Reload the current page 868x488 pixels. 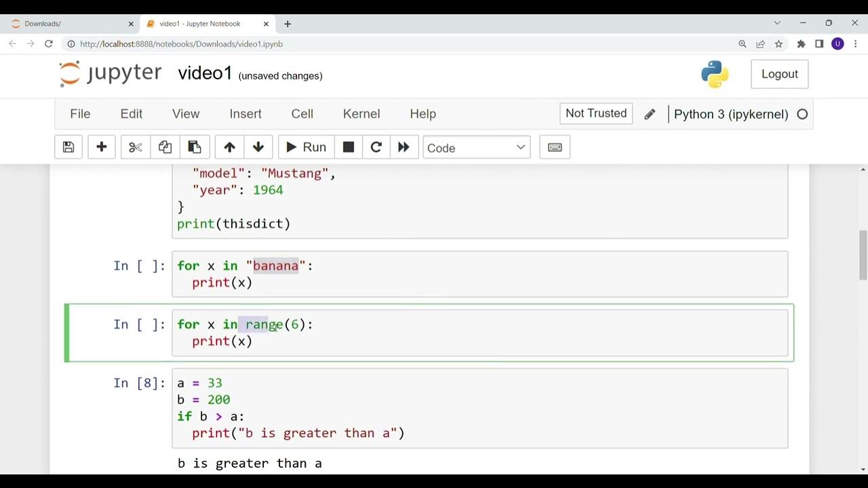click(49, 43)
